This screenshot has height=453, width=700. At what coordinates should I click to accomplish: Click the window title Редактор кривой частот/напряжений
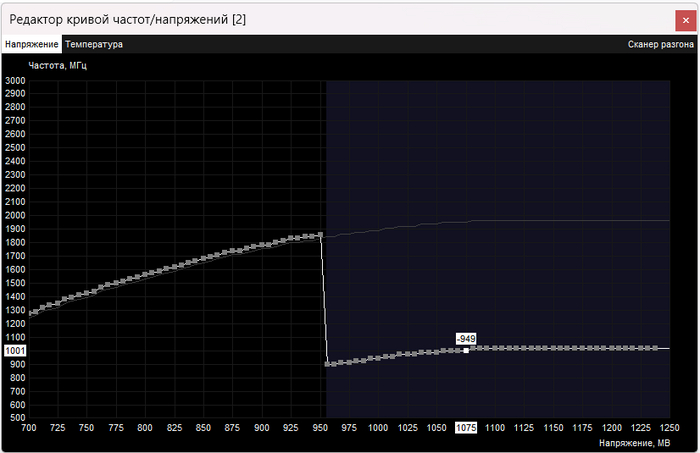point(128,20)
